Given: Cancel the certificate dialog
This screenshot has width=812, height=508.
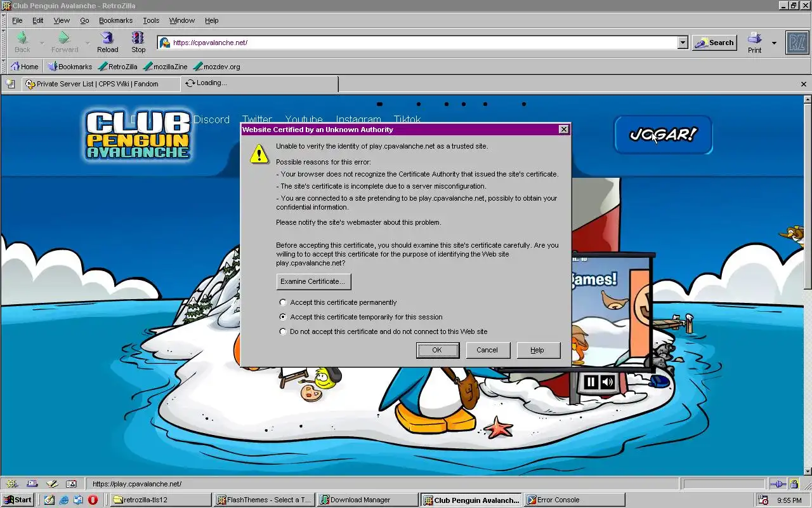Looking at the screenshot, I should click(x=487, y=350).
